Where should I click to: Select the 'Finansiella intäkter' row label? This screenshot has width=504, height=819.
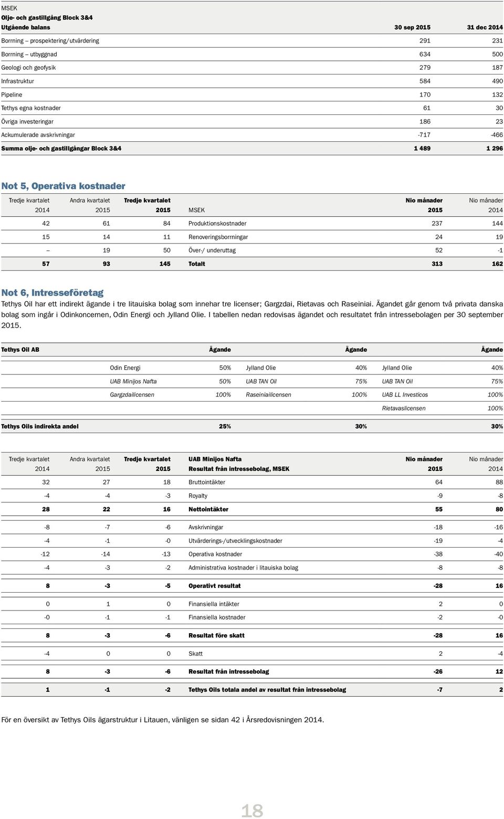point(214,604)
